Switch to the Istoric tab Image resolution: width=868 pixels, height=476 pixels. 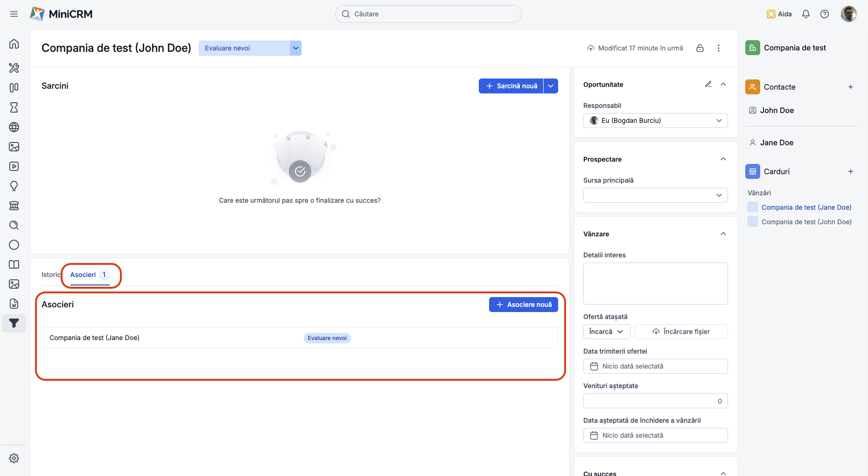51,275
